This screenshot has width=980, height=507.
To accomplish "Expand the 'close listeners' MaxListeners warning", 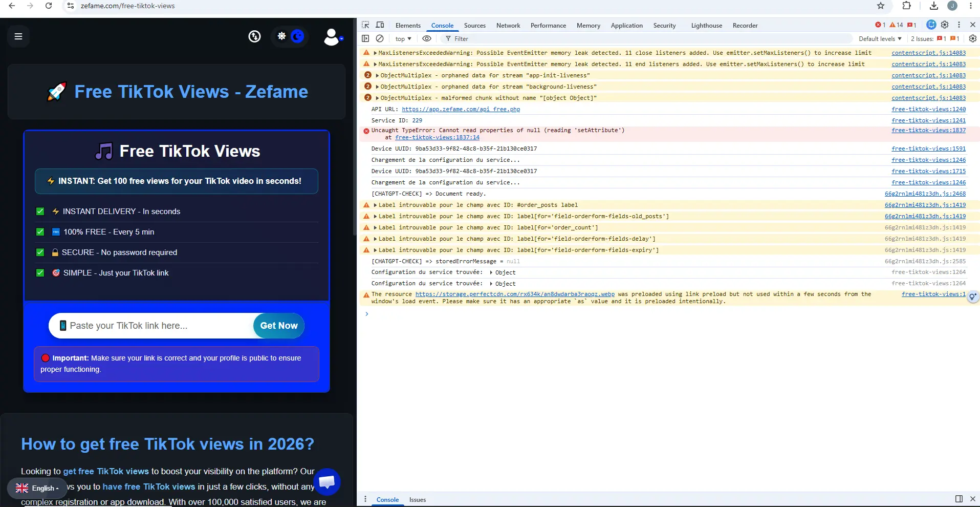I will coord(375,53).
